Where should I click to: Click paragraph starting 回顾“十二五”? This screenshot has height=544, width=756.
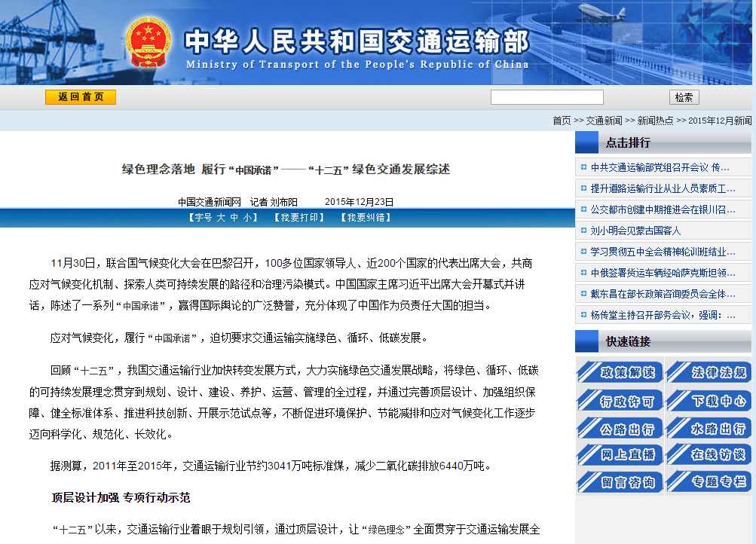point(284,402)
